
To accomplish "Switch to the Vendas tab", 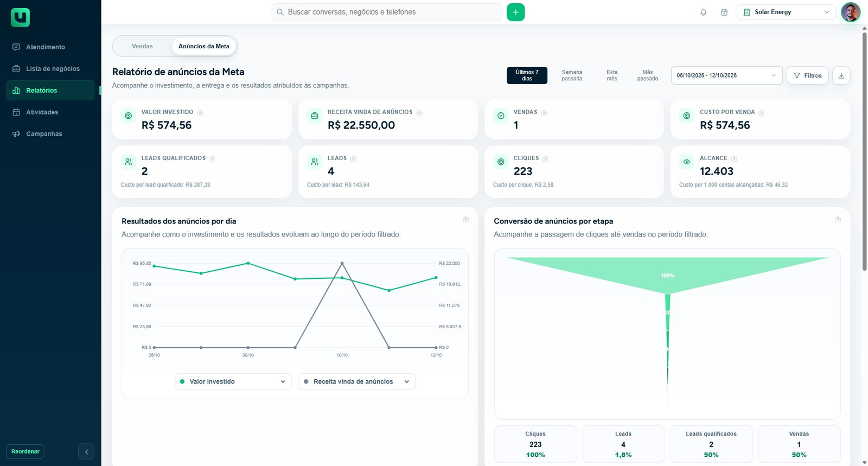I will (x=142, y=46).
